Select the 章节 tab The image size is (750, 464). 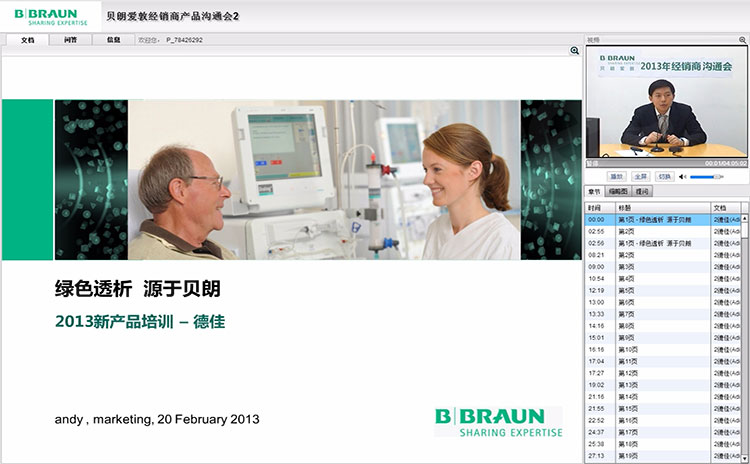(594, 191)
